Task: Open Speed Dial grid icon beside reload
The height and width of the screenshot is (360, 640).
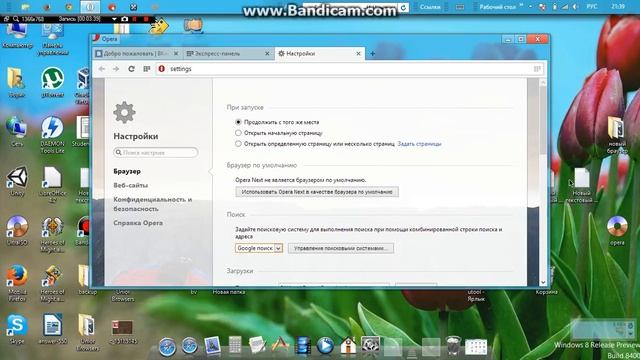Action: tap(147, 69)
